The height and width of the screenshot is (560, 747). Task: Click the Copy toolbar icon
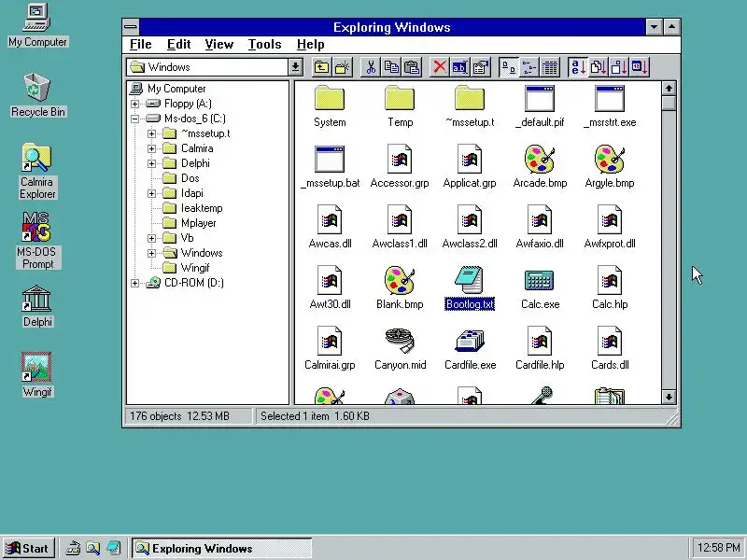(391, 67)
